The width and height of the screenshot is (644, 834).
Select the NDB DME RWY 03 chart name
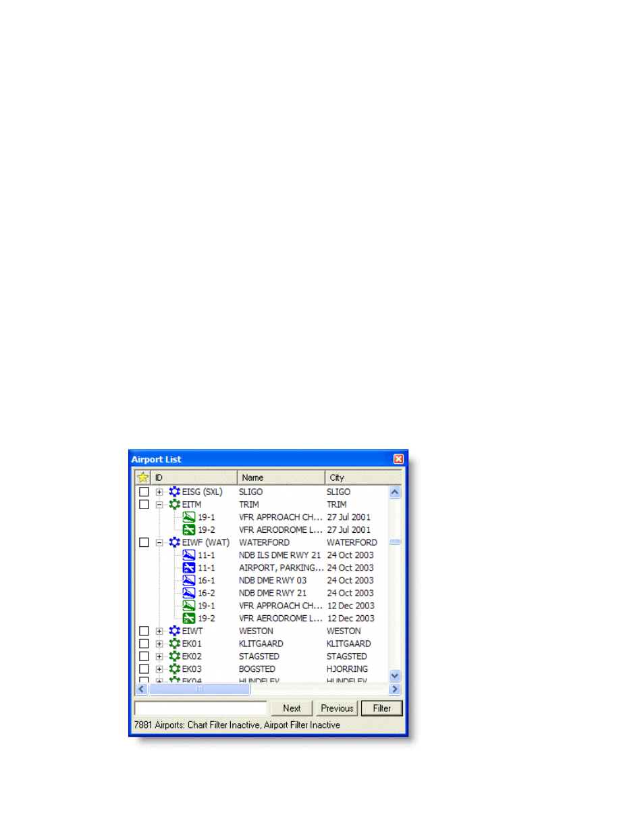point(273,581)
